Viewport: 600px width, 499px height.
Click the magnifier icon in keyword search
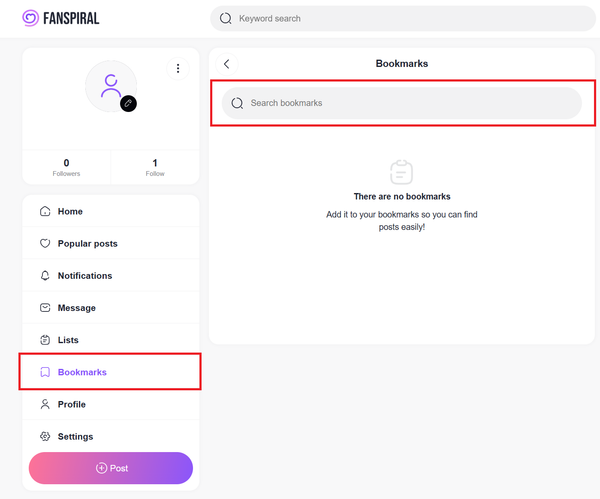tap(225, 18)
